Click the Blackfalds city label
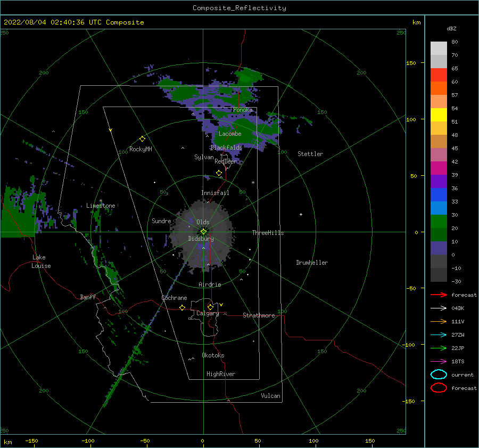479x448 pixels. tap(226, 148)
